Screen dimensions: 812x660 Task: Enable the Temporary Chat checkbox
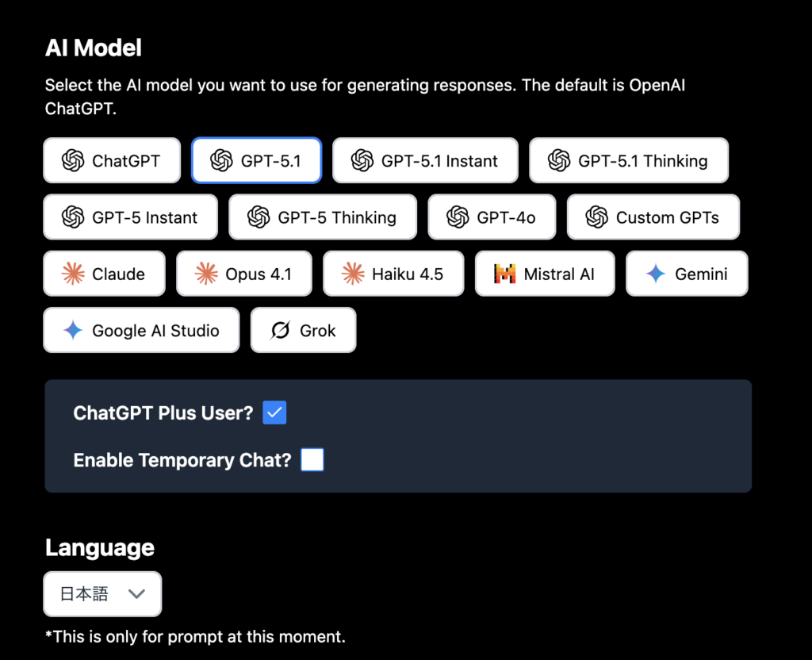point(312,460)
